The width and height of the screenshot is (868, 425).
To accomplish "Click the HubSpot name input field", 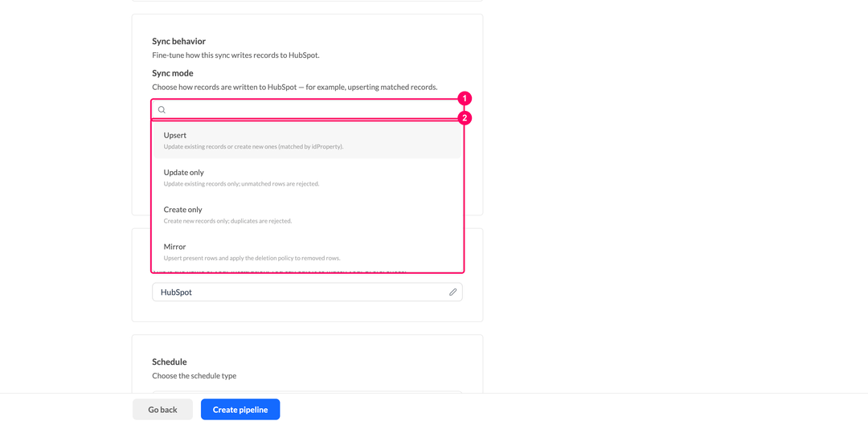I will [x=307, y=292].
